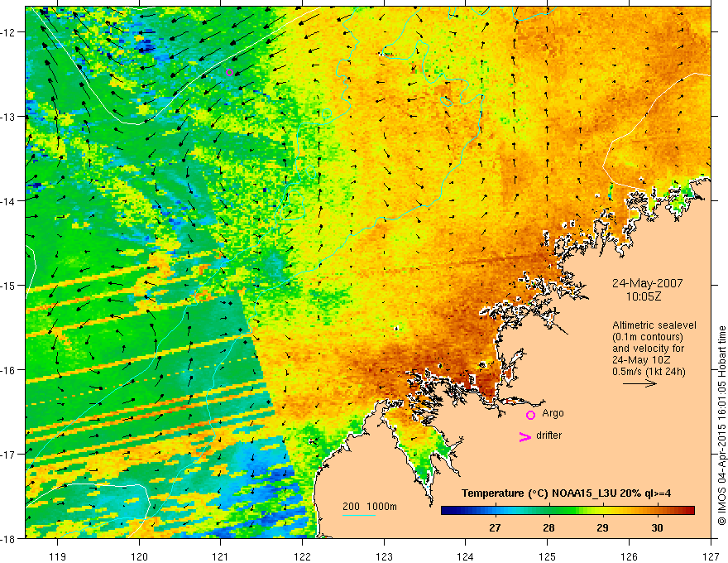Click longitude axis label 123
The height and width of the screenshot is (563, 728).
coord(384,556)
